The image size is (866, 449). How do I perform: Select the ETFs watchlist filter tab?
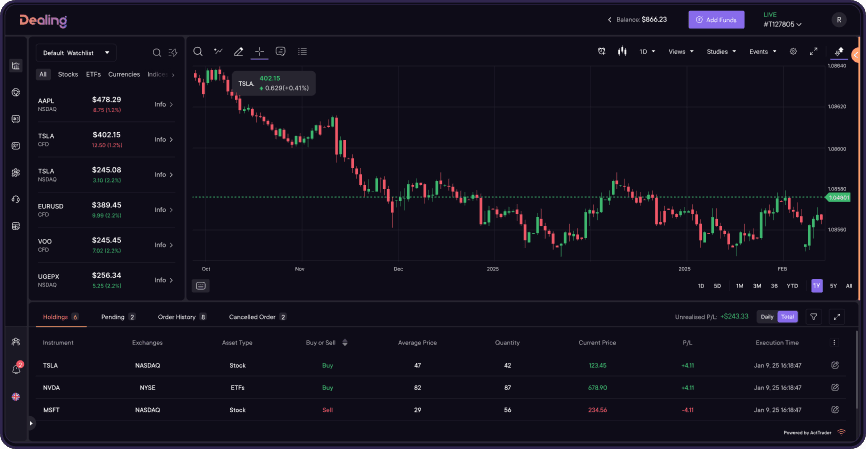click(x=93, y=74)
